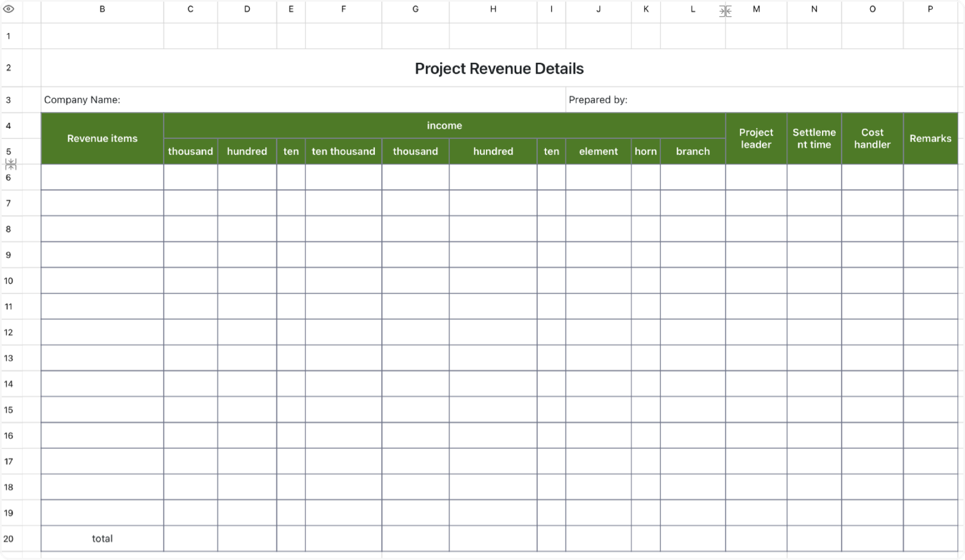
Task: Select column H header
Action: pyautogui.click(x=493, y=9)
